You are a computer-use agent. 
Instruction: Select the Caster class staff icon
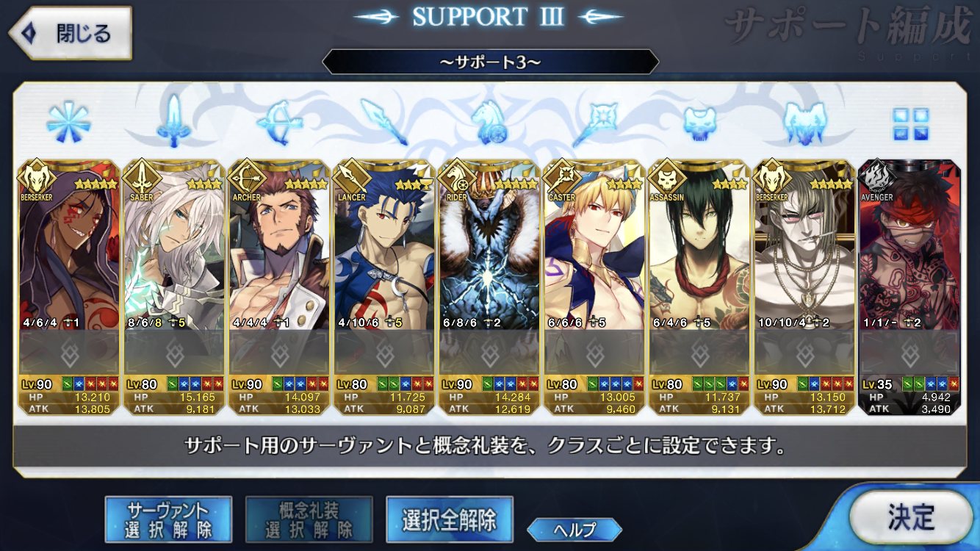pos(595,122)
